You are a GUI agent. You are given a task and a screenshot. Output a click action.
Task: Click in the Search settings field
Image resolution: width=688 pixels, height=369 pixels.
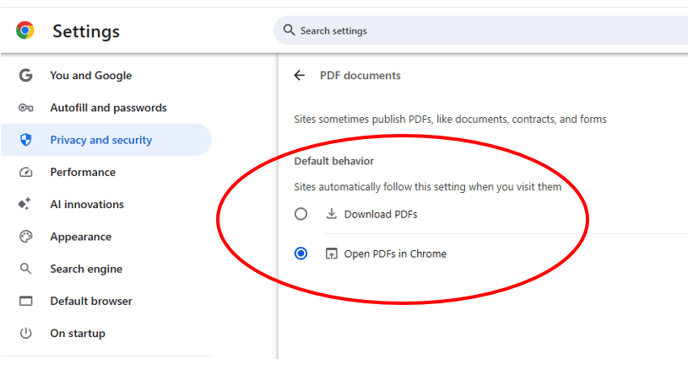pos(480,30)
